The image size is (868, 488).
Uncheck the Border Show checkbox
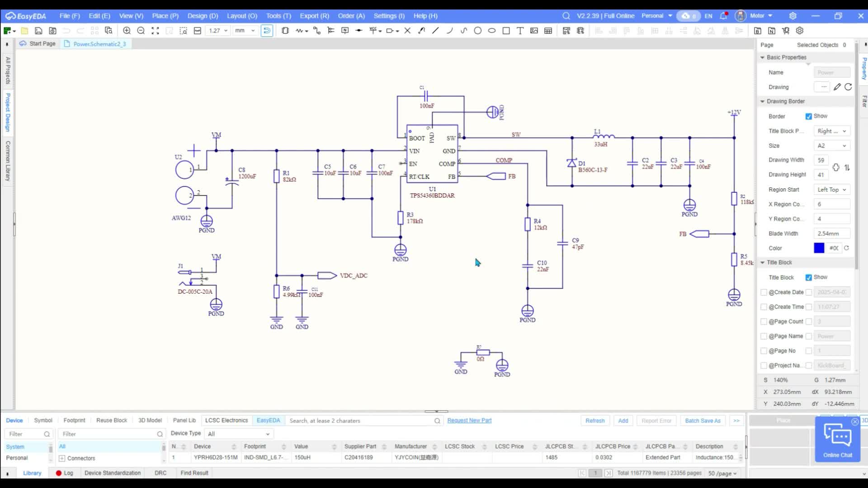click(808, 116)
